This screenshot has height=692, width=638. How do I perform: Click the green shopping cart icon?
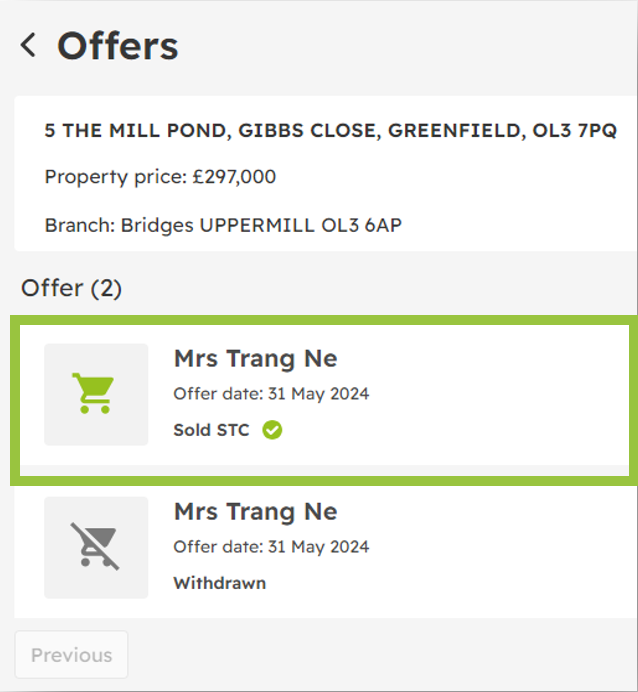pos(94,393)
